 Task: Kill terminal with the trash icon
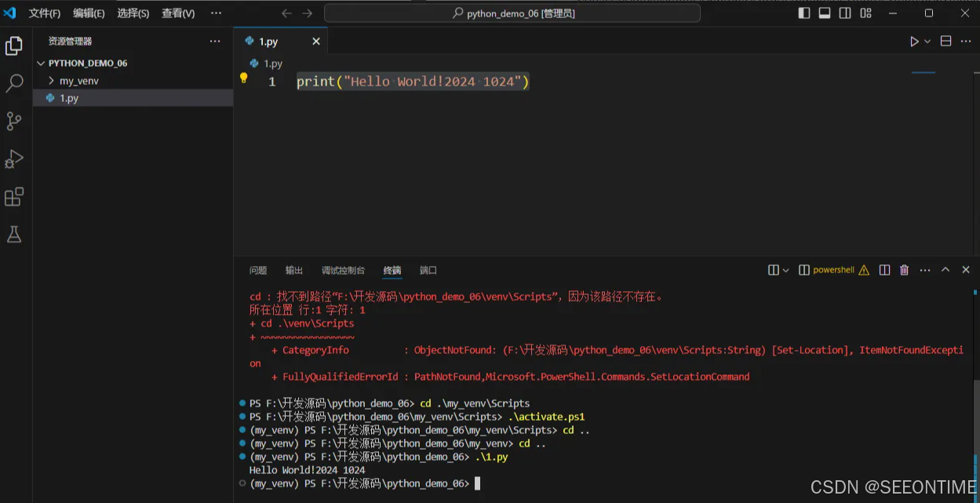(x=905, y=270)
